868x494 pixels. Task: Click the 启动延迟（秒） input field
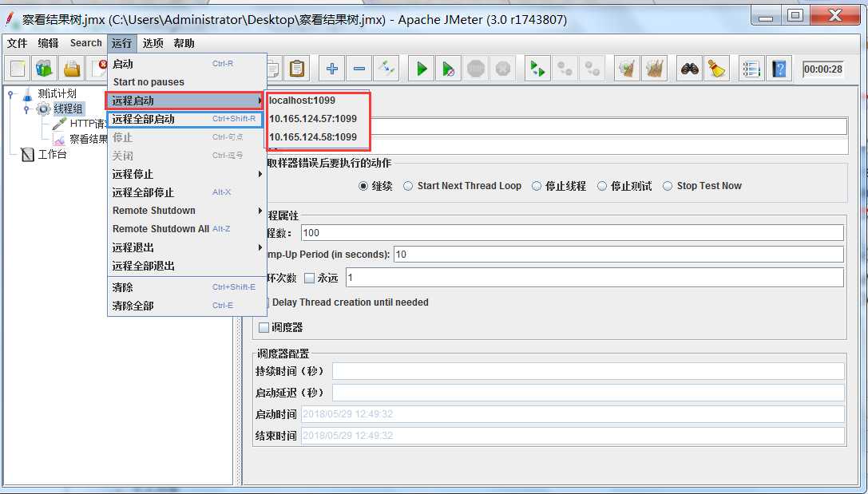pos(588,393)
